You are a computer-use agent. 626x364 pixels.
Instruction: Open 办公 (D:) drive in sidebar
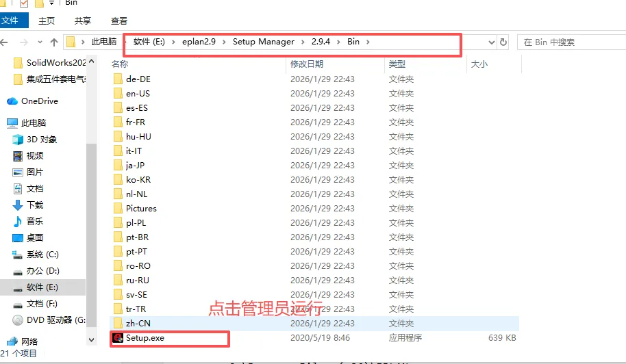(36, 271)
